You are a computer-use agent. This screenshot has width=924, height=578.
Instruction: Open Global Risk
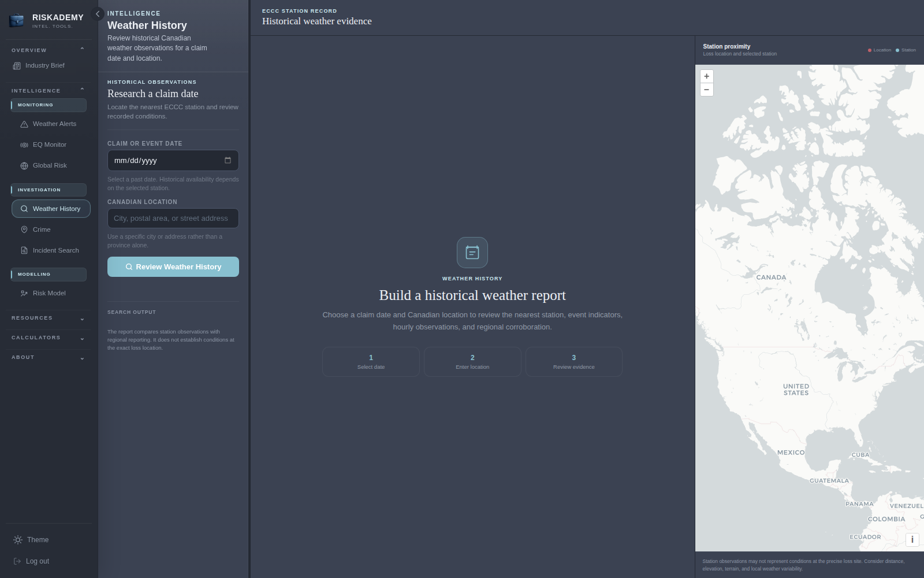(x=51, y=165)
